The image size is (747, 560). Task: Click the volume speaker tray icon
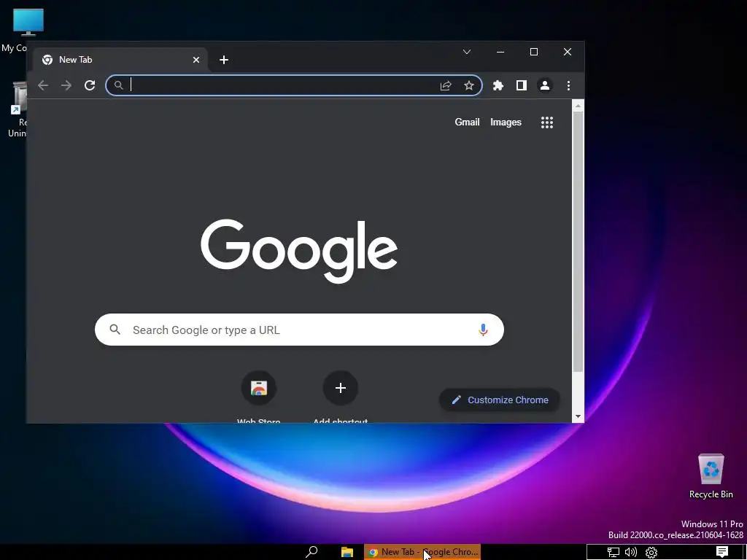point(631,552)
